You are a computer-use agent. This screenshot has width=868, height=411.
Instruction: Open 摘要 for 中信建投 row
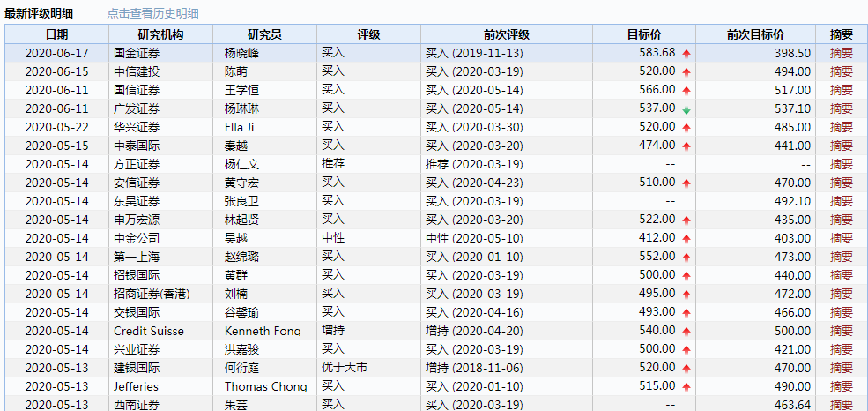[842, 71]
